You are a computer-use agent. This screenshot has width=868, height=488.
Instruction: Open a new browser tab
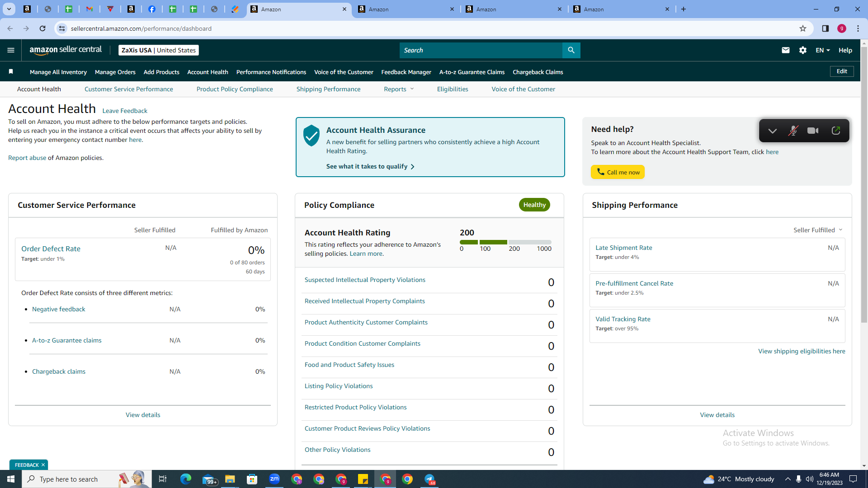point(684,9)
